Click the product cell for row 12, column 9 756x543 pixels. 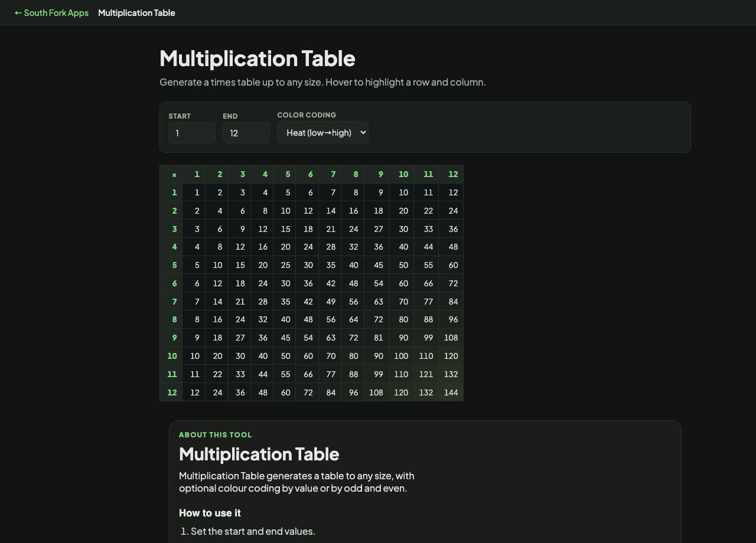[377, 392]
